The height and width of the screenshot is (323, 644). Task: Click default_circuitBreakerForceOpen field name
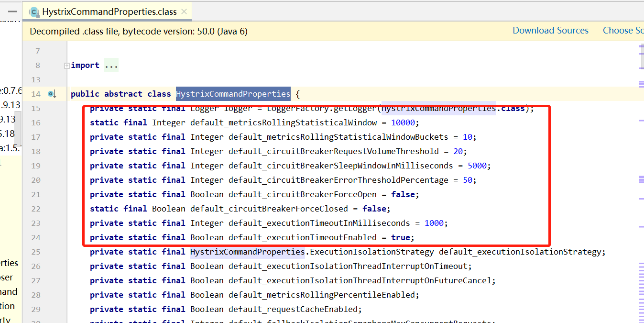tap(305, 194)
